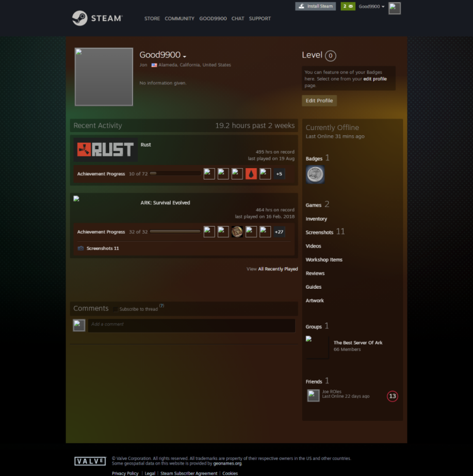The width and height of the screenshot is (473, 476).
Task: Click the Valve logo in footer
Action: [x=90, y=461]
